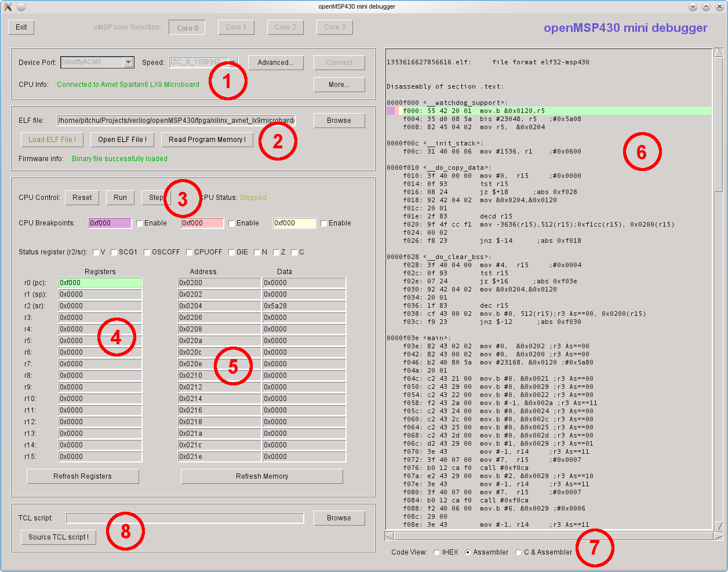Click the memory address field 0x0200
Screen dimensions: 728x572
pyautogui.click(x=219, y=283)
